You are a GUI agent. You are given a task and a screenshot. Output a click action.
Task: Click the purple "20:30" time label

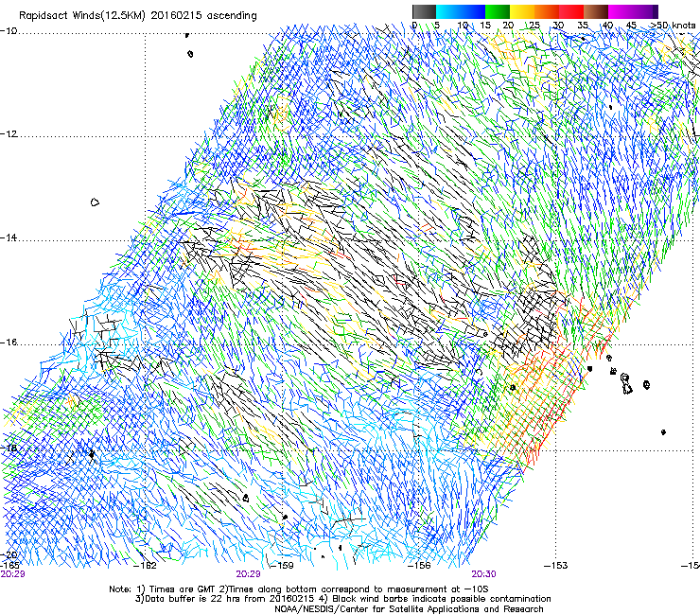[x=484, y=574]
